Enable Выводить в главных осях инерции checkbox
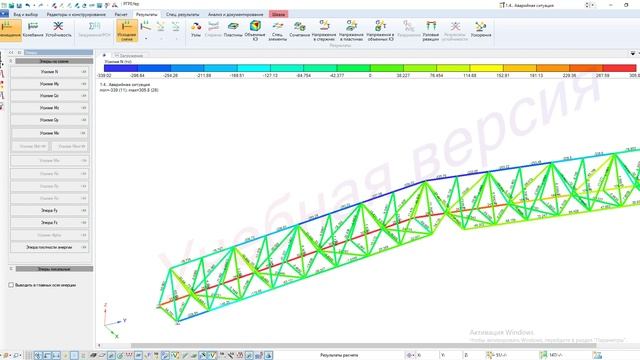The image size is (640, 360). 11,285
